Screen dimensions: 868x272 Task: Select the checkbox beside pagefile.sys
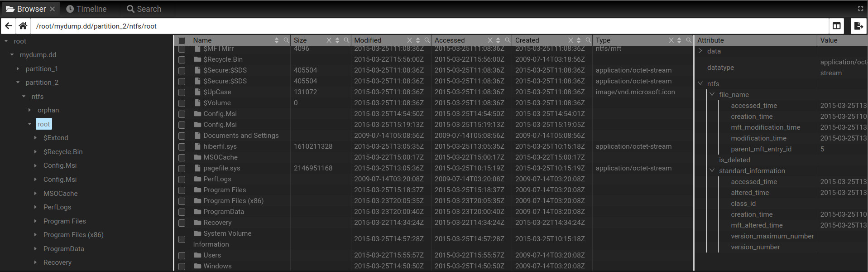pyautogui.click(x=182, y=168)
